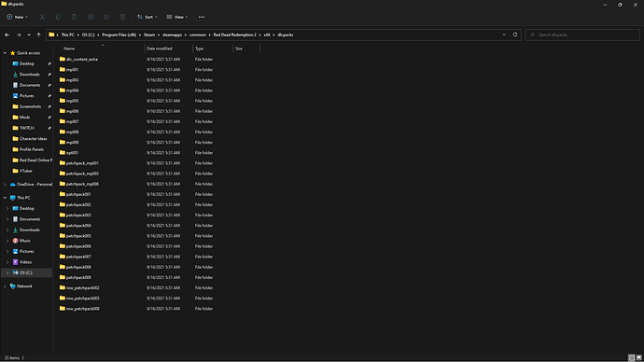Go back with the Back arrow

[x=7, y=35]
